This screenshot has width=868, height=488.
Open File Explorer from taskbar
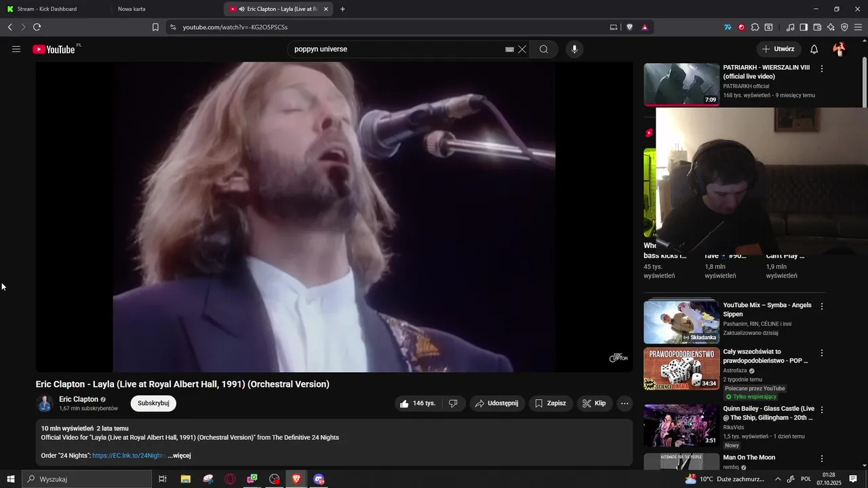coord(186,479)
